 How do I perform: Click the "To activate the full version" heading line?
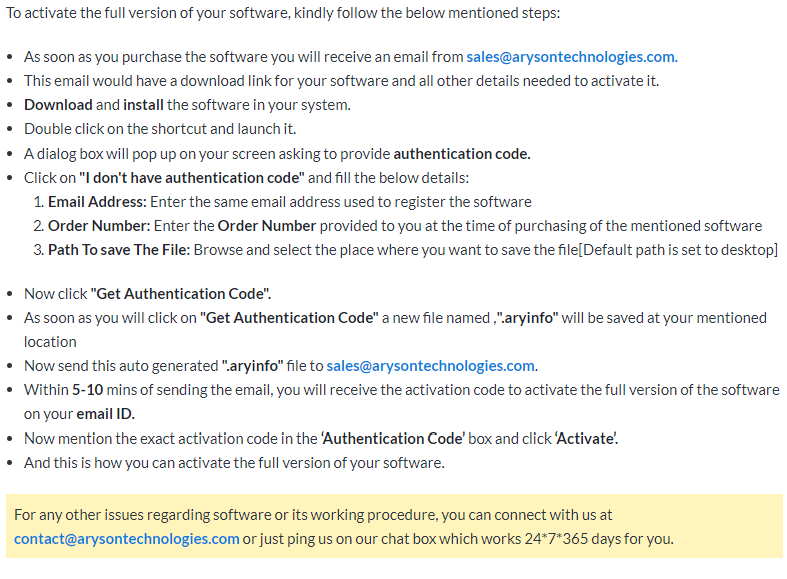click(x=283, y=13)
